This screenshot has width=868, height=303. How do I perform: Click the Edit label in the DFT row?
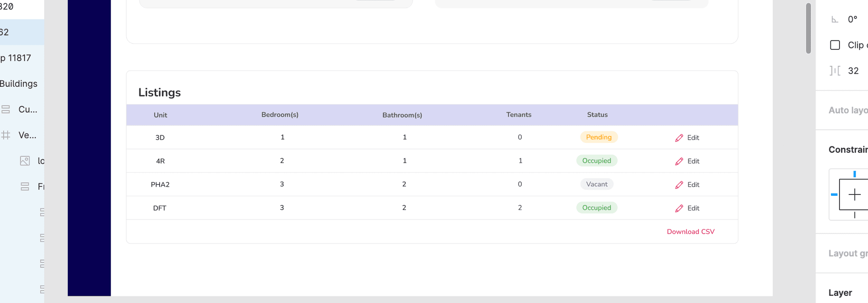(693, 208)
